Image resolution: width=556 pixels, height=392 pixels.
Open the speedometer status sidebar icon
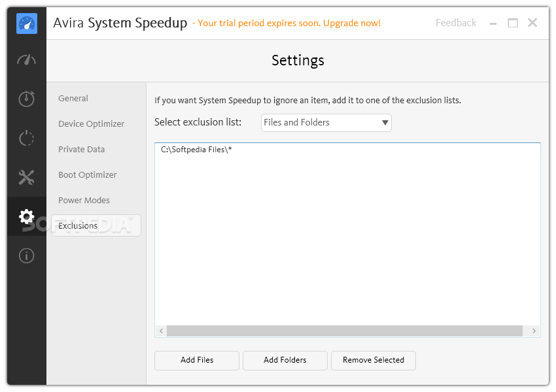click(x=27, y=60)
